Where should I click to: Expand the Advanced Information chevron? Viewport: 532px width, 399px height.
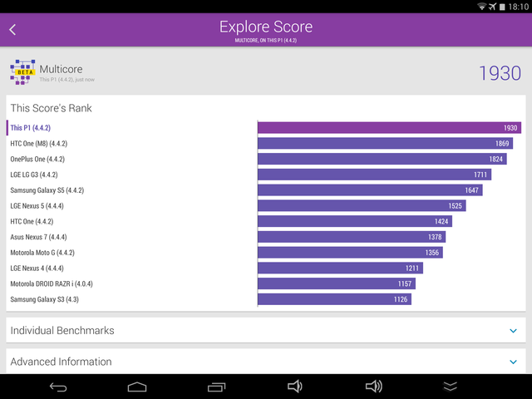[514, 362]
